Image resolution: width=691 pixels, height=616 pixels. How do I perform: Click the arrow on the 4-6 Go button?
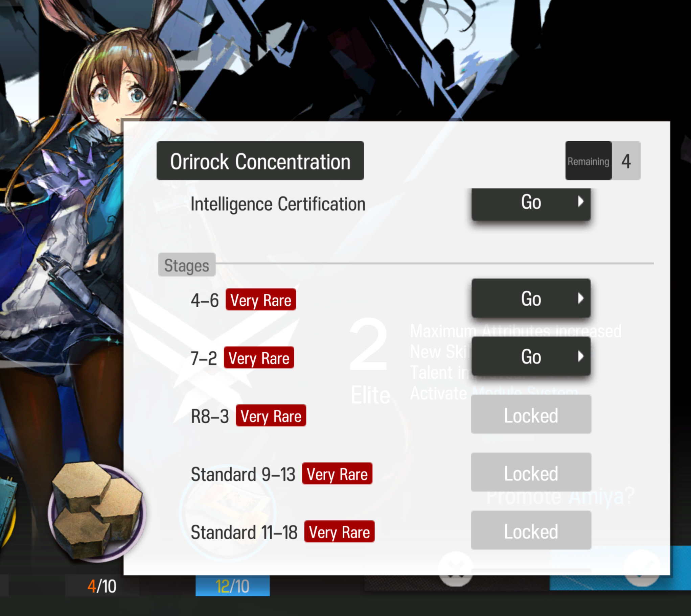[581, 298]
